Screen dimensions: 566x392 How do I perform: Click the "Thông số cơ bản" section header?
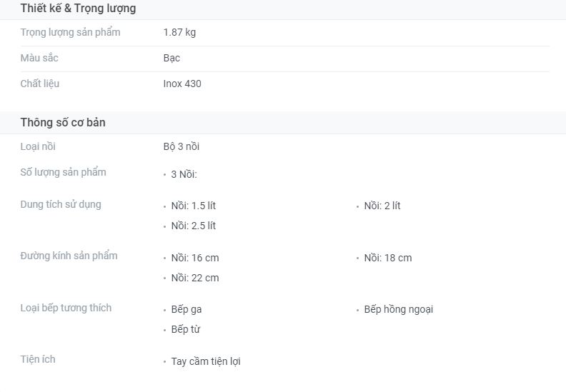(63, 123)
